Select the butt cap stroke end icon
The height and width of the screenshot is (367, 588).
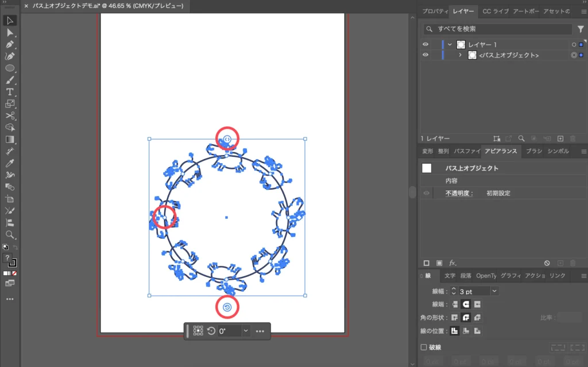(x=455, y=304)
